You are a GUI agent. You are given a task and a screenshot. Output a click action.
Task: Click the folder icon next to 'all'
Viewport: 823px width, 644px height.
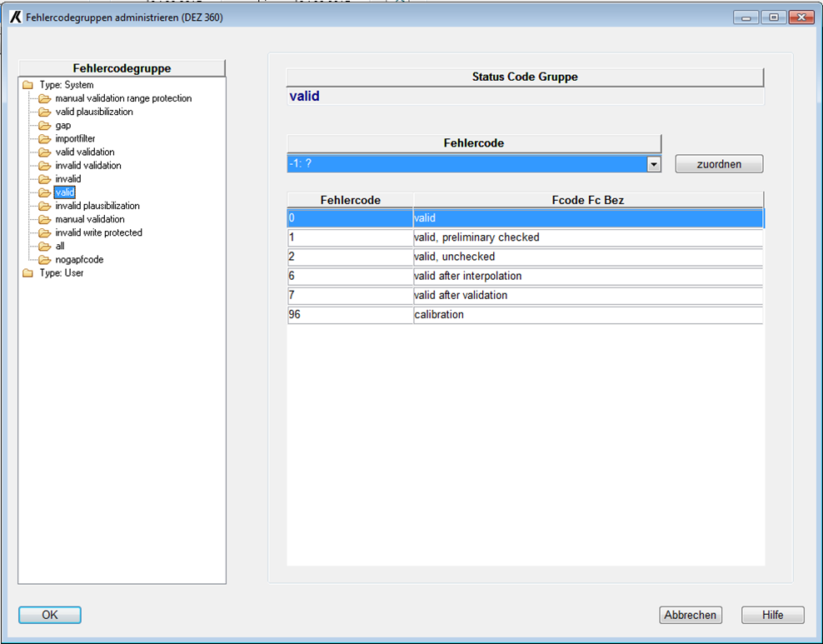coord(44,247)
